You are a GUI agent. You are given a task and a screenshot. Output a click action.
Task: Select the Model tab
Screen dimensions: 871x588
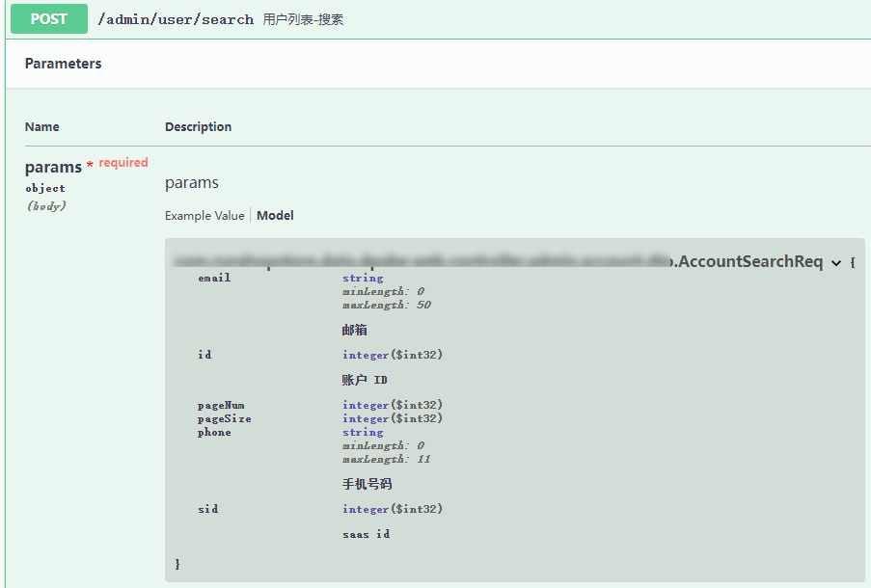275,216
